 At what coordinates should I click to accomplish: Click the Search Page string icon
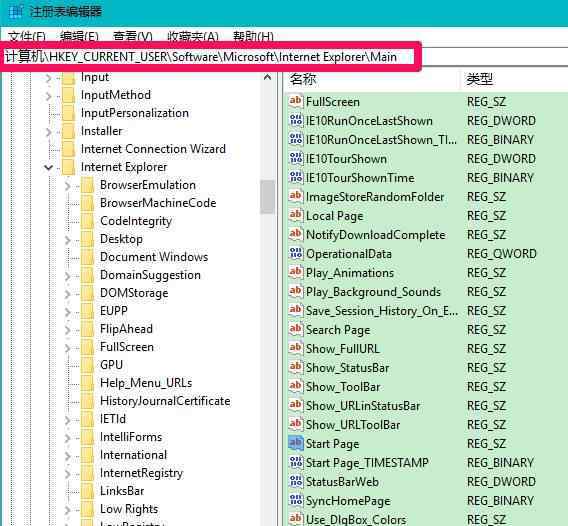(296, 329)
